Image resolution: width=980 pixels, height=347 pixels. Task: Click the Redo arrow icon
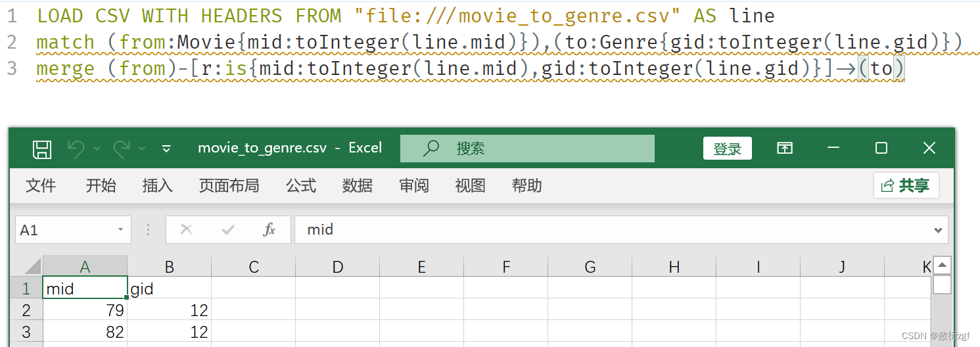122,149
